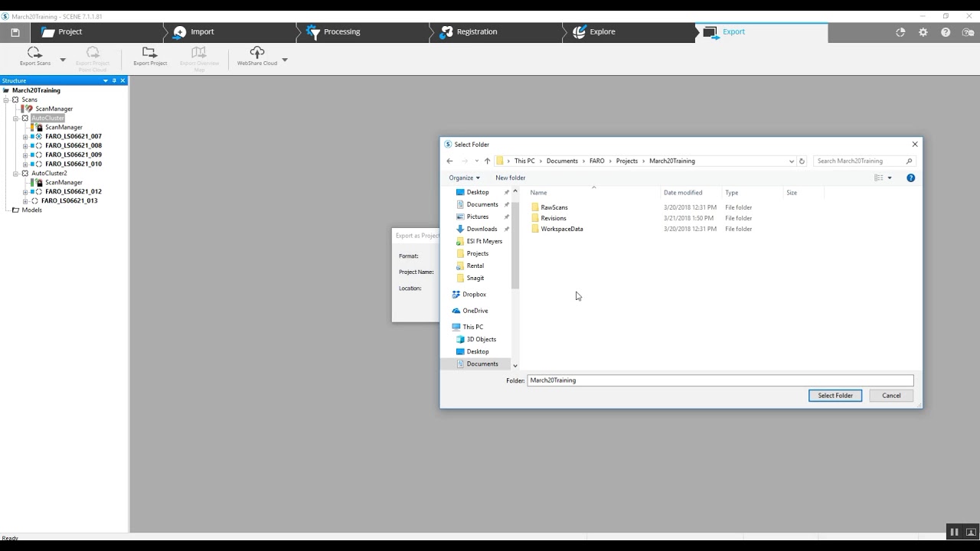Click the pie-chart icon left of settings gear
980x551 pixels.
click(900, 32)
